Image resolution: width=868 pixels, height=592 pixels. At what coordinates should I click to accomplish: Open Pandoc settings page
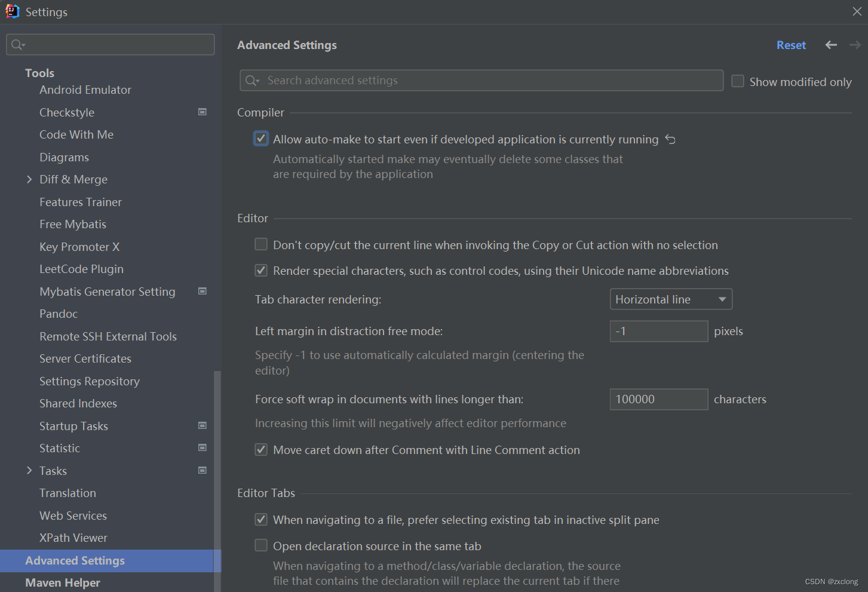click(59, 314)
